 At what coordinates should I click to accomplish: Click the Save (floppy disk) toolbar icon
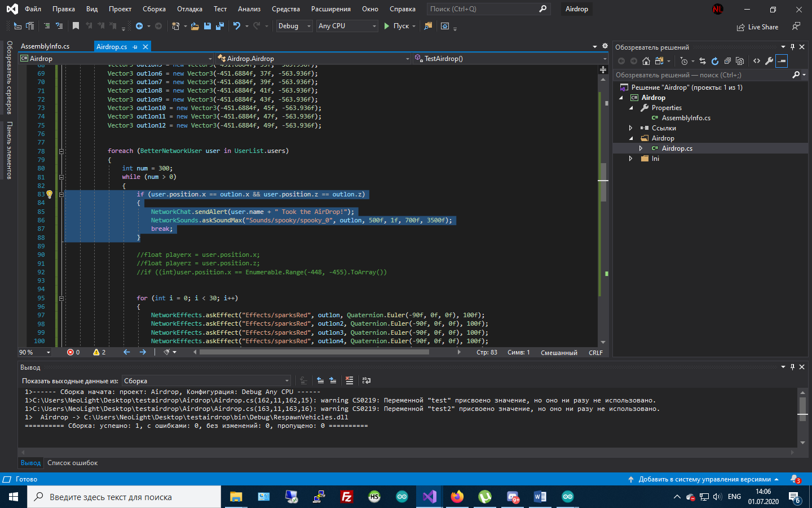[x=208, y=26]
